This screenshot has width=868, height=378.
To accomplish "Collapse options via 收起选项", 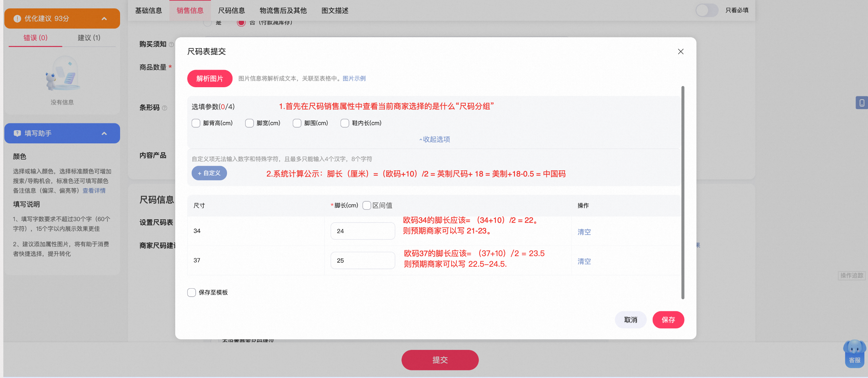I will 434,139.
